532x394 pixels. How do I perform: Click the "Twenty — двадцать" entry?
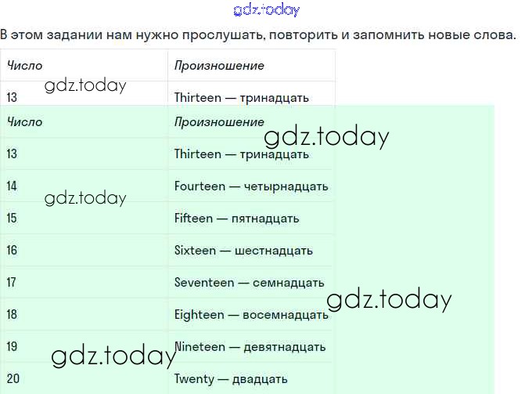coord(231,379)
